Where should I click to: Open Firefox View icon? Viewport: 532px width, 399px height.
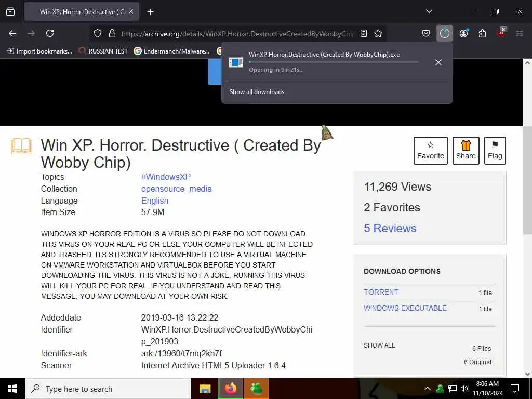pos(10,12)
